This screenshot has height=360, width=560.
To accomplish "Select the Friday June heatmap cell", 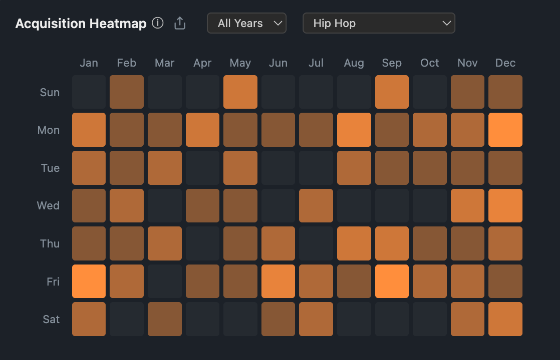I will (x=278, y=281).
